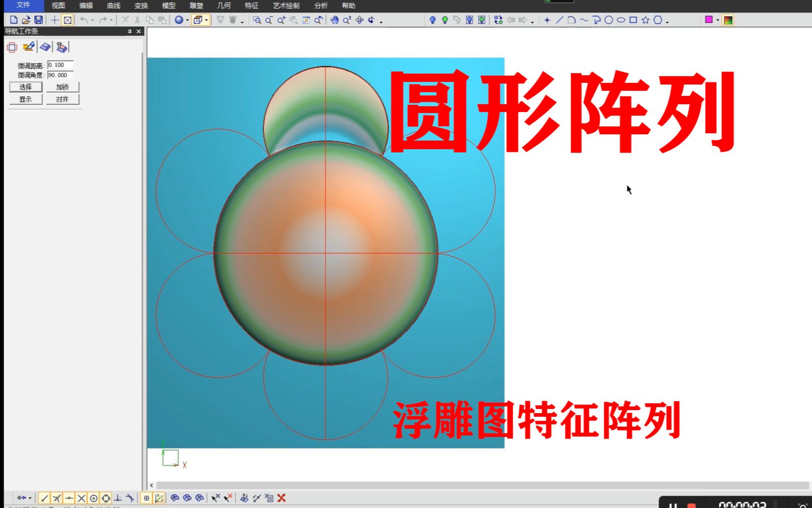Open the shading sphere dropdown arrow
The height and width of the screenshot is (508, 812).
pos(187,20)
